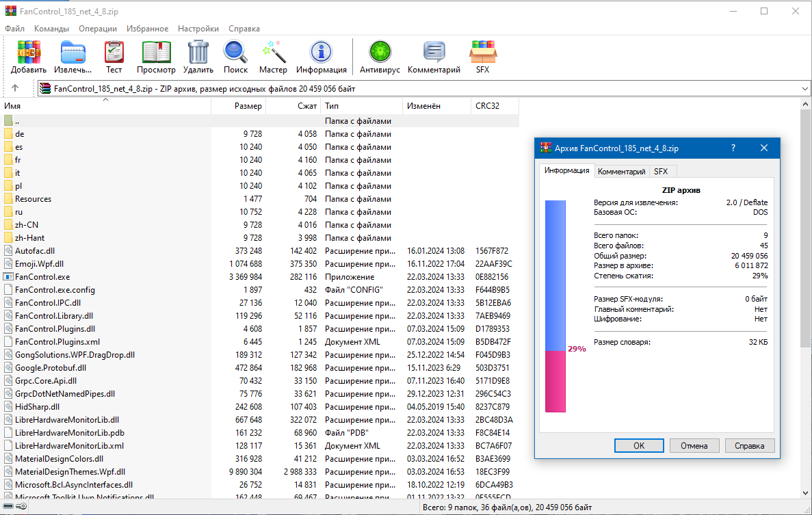Open the Избранное menu
The height and width of the screenshot is (515, 812).
147,29
